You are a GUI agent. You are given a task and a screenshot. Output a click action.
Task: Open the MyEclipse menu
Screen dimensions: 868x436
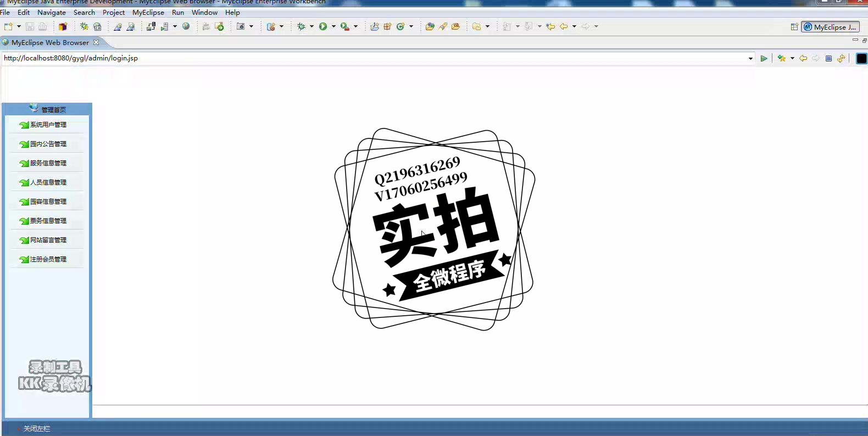[x=148, y=12]
